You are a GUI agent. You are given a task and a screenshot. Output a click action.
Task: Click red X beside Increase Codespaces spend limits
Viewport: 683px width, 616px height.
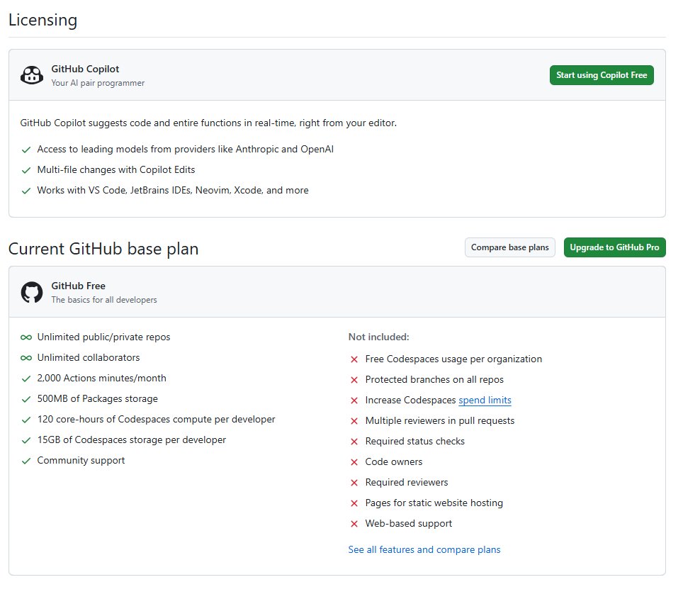tap(354, 401)
